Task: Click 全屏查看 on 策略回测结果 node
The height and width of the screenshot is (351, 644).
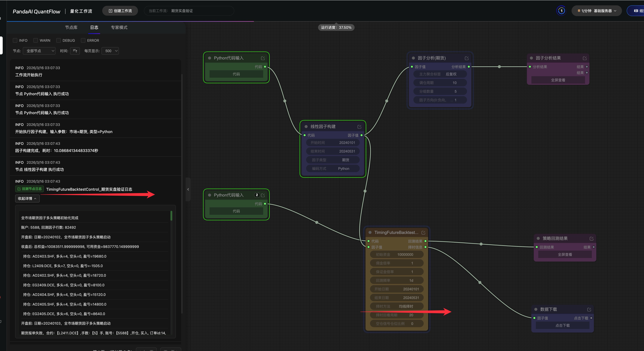Action: pos(565,254)
